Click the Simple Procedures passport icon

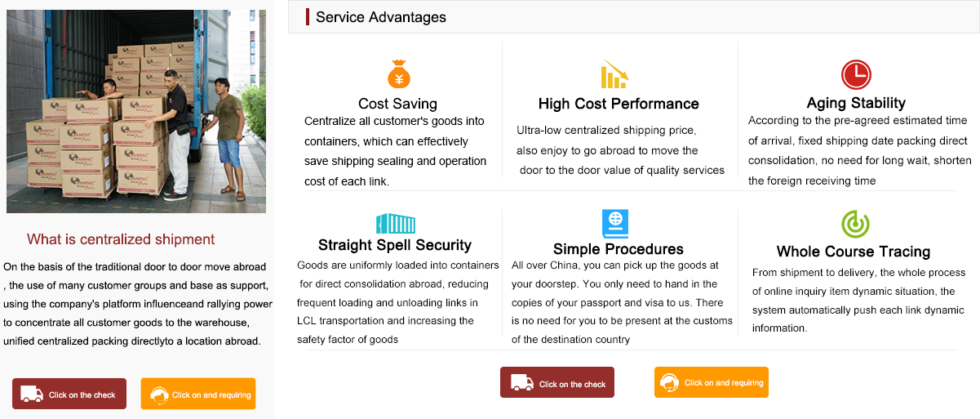coord(615,223)
